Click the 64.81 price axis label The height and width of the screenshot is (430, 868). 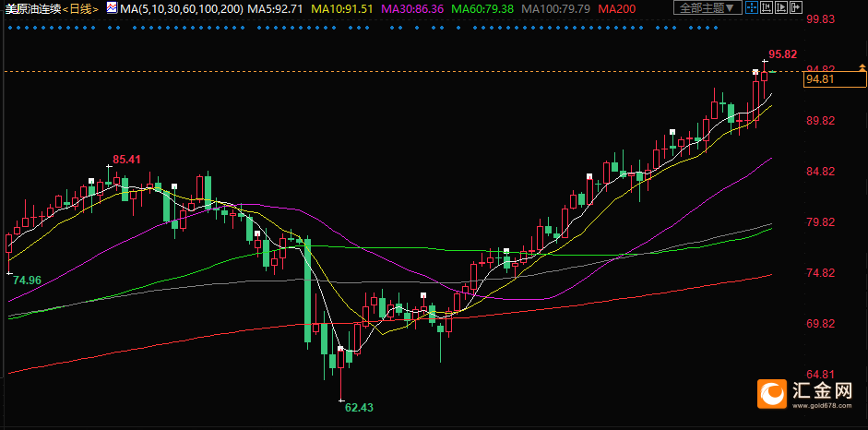[820, 375]
